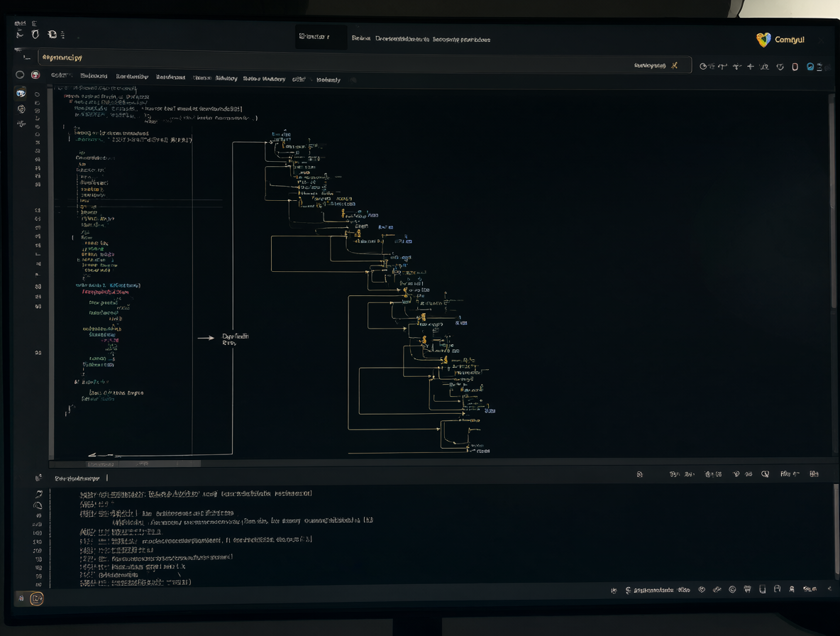The width and height of the screenshot is (840, 636).
Task: Click the red circular icon left of the tab row
Action: [x=35, y=75]
